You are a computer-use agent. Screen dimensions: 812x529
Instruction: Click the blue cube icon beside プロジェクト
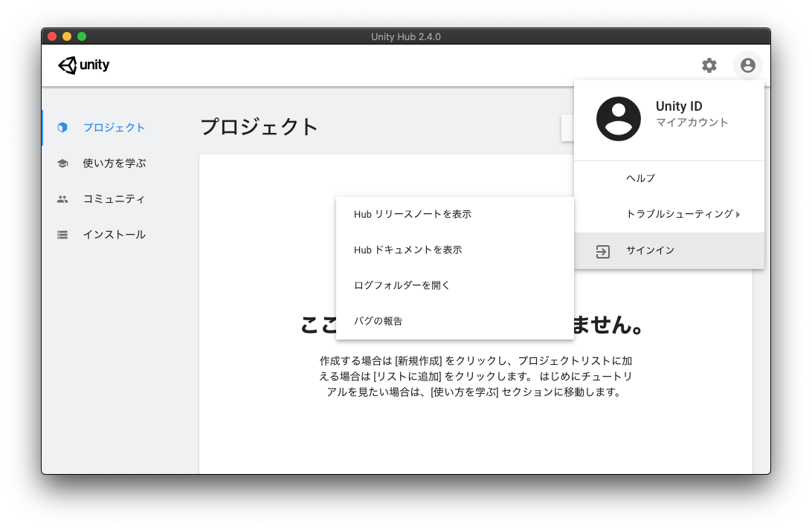click(62, 127)
